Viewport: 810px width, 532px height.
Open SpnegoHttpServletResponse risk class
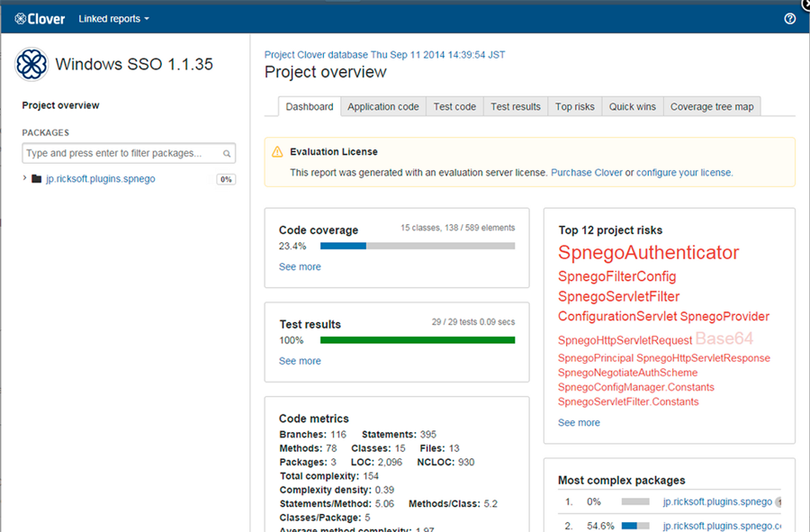703,358
